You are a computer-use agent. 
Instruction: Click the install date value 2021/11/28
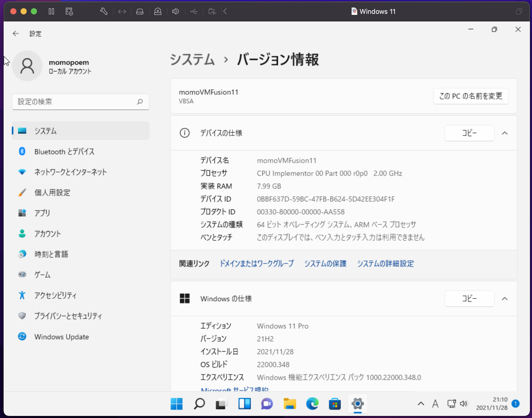tap(275, 352)
